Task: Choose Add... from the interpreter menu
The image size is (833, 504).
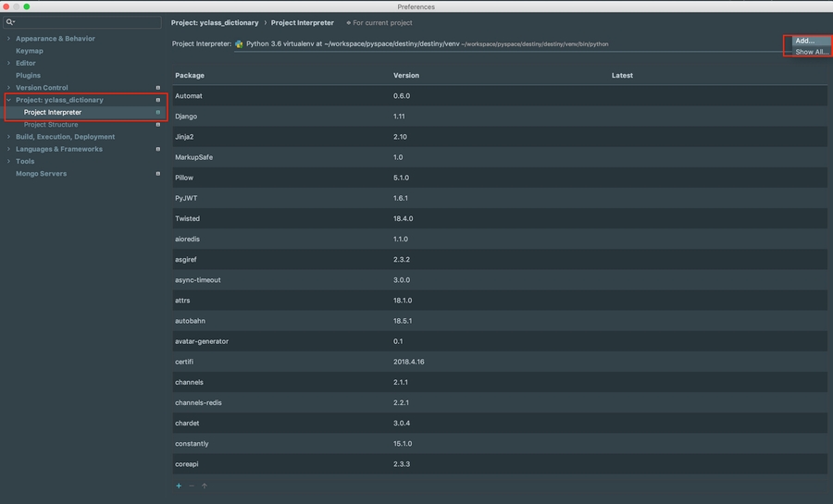Action: tap(804, 41)
